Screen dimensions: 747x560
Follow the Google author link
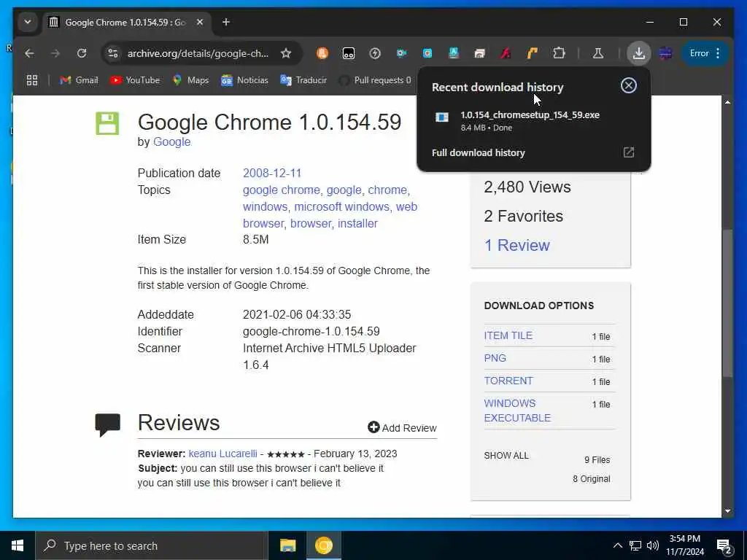click(x=171, y=142)
